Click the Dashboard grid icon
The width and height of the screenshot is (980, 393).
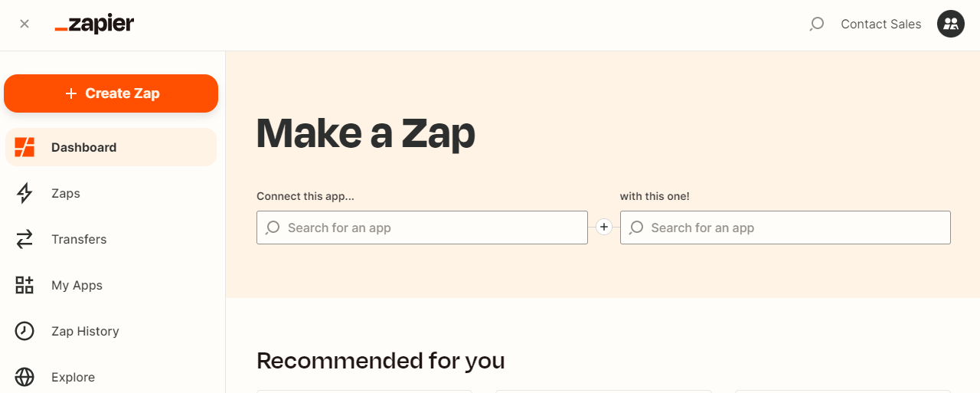(24, 147)
